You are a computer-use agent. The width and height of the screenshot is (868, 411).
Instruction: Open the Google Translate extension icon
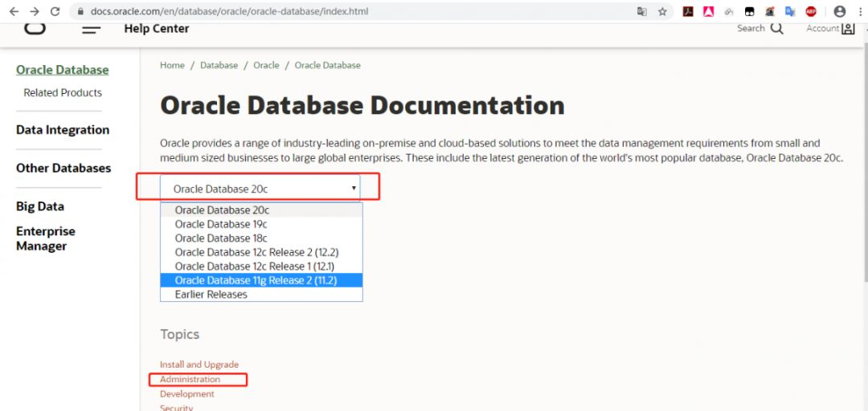(790, 11)
